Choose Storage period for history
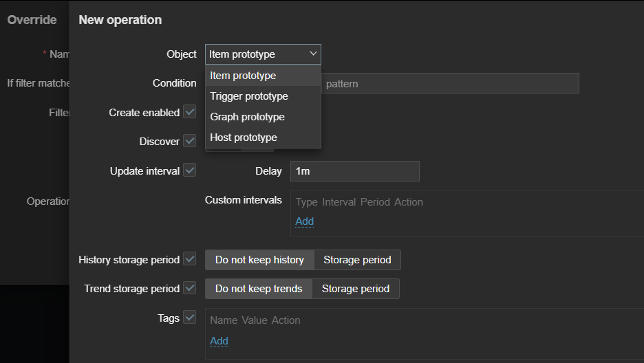 tap(357, 260)
